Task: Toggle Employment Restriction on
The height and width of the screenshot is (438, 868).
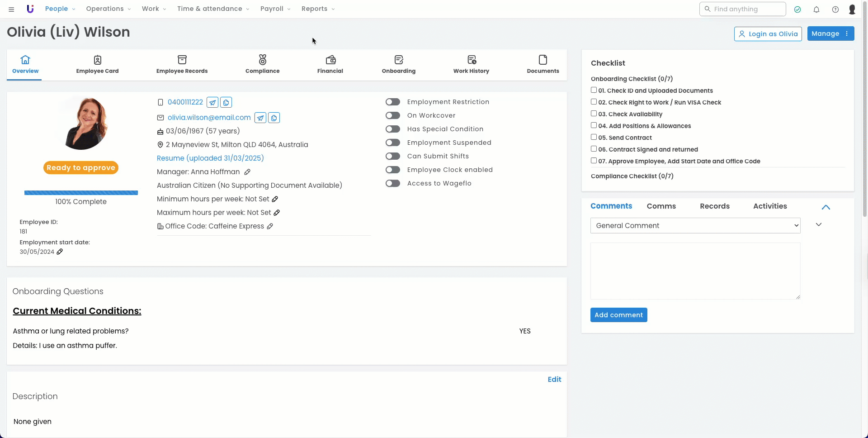Action: (x=393, y=102)
